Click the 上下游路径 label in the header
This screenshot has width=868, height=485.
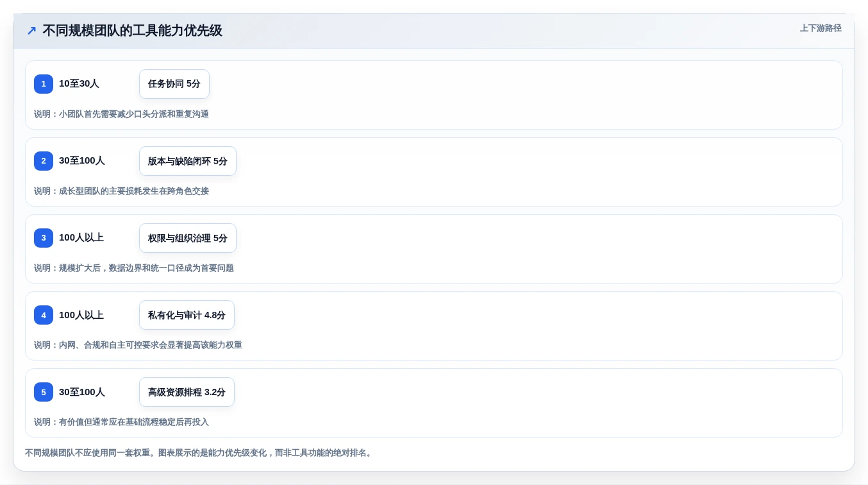point(821,28)
